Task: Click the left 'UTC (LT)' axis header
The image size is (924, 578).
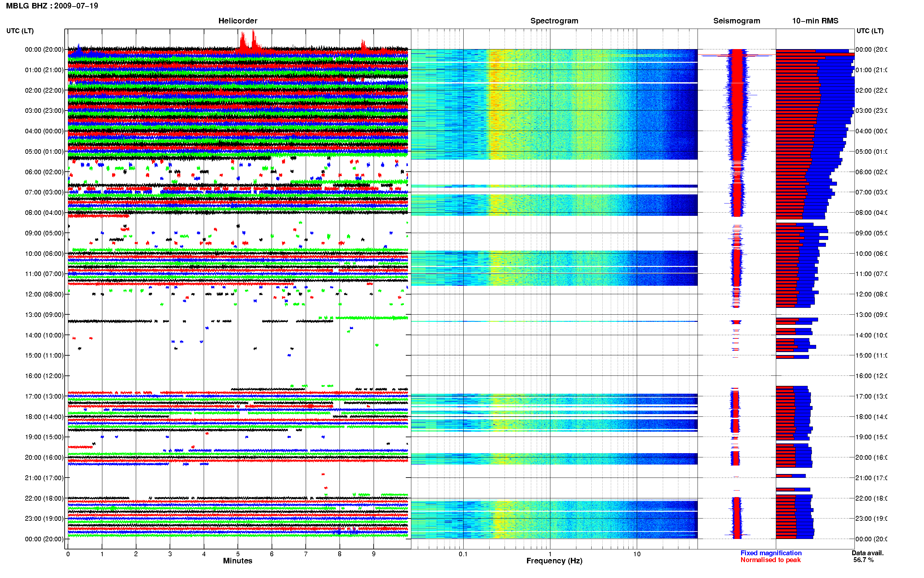Action: click(x=20, y=31)
